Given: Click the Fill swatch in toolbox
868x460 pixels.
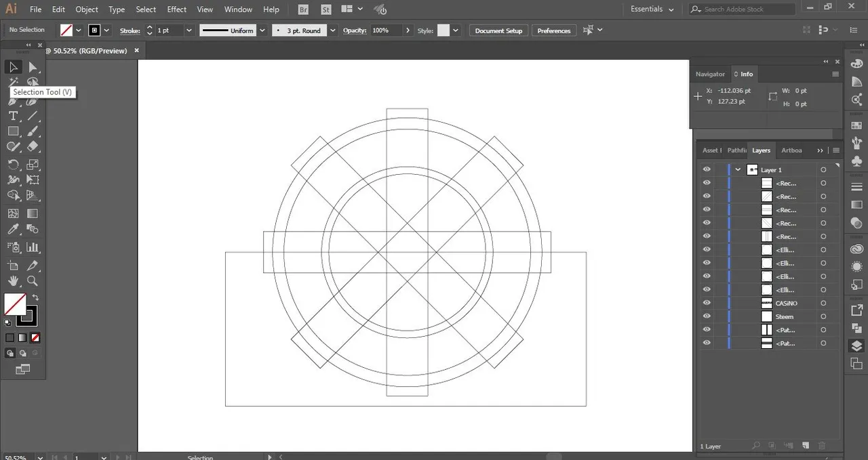Looking at the screenshot, I should [x=15, y=304].
